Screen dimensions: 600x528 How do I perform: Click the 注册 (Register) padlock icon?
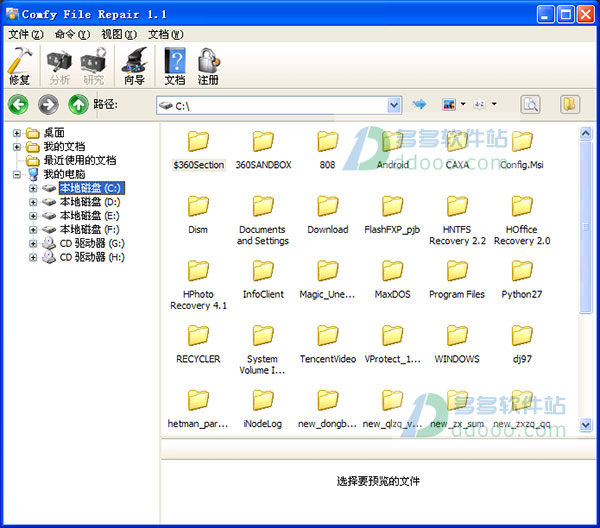[x=208, y=66]
